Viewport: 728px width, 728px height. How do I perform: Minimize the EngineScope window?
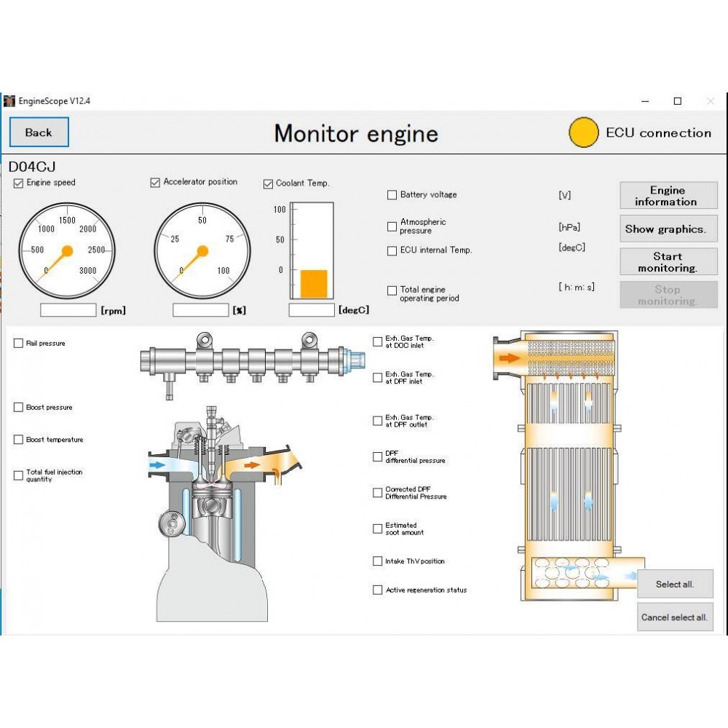tap(645, 100)
